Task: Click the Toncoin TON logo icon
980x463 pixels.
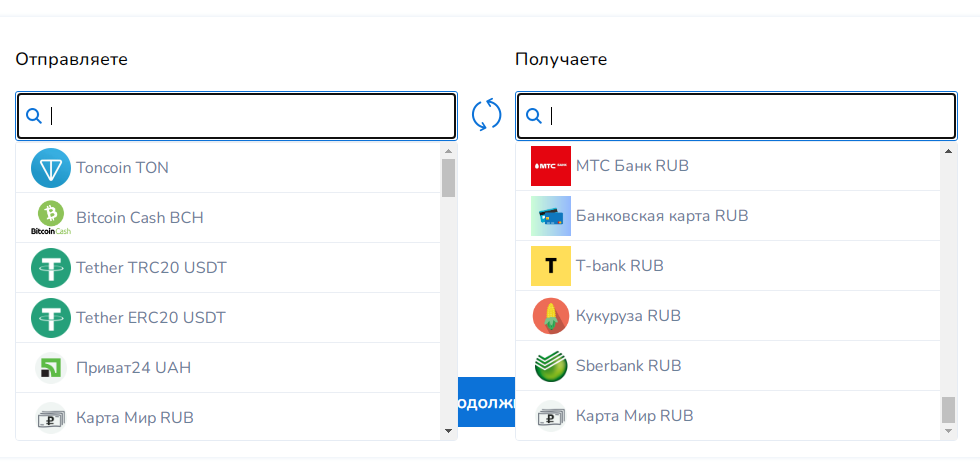Action: pos(51,167)
